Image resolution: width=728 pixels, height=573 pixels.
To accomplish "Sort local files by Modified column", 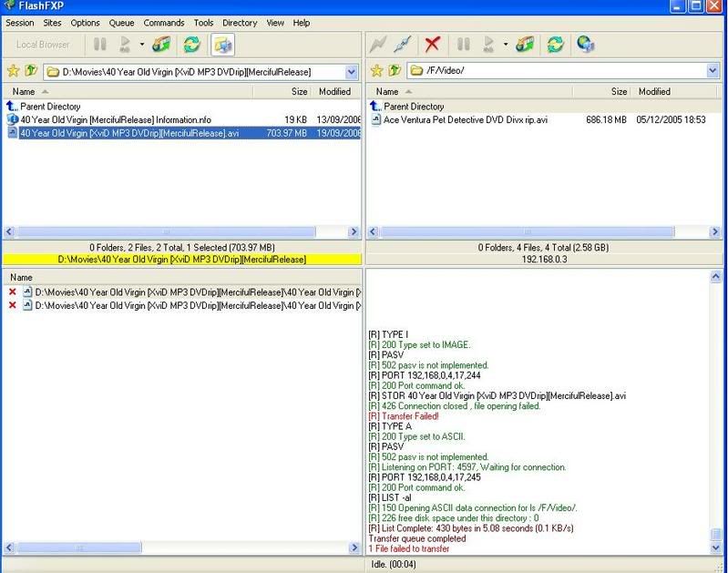I will pyautogui.click(x=335, y=91).
